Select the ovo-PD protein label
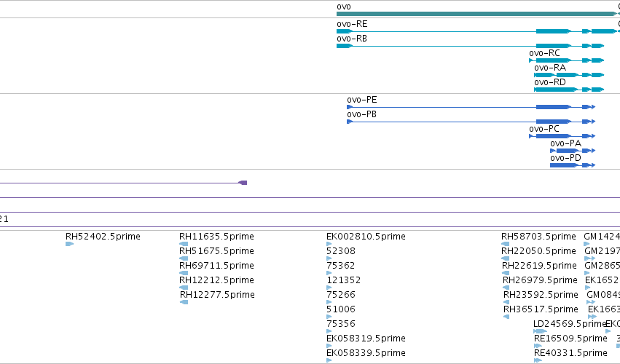620x364 pixels. 566,158
